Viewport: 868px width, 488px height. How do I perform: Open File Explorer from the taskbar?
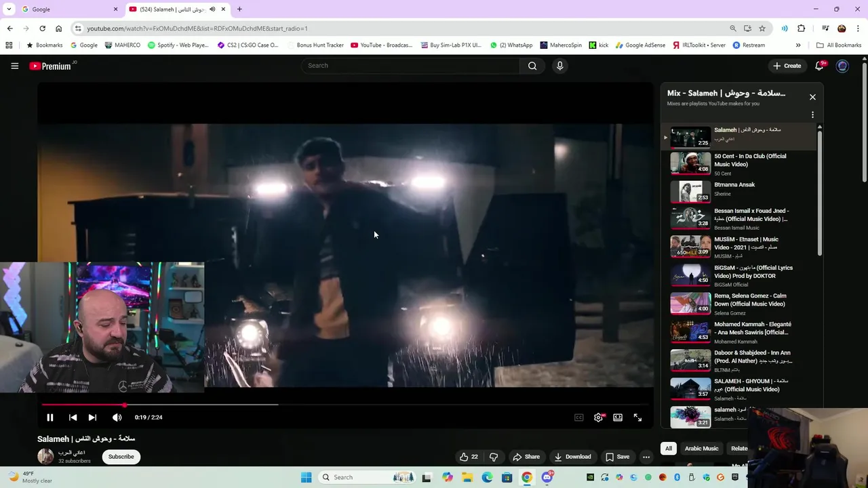[467, 477]
